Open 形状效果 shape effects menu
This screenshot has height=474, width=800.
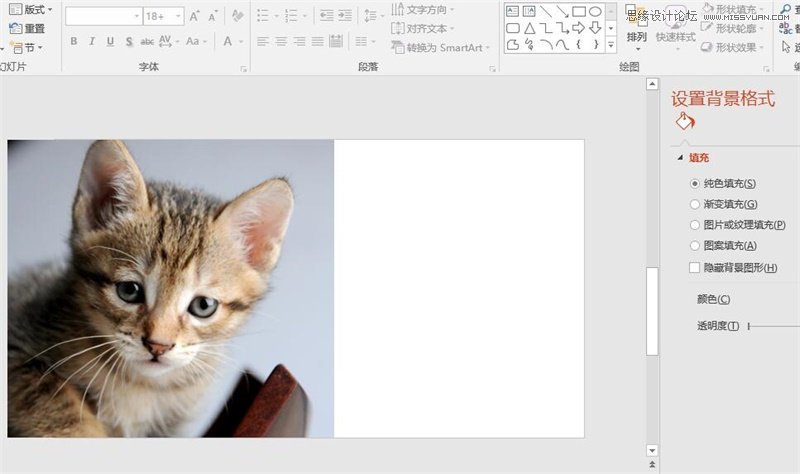point(733,47)
